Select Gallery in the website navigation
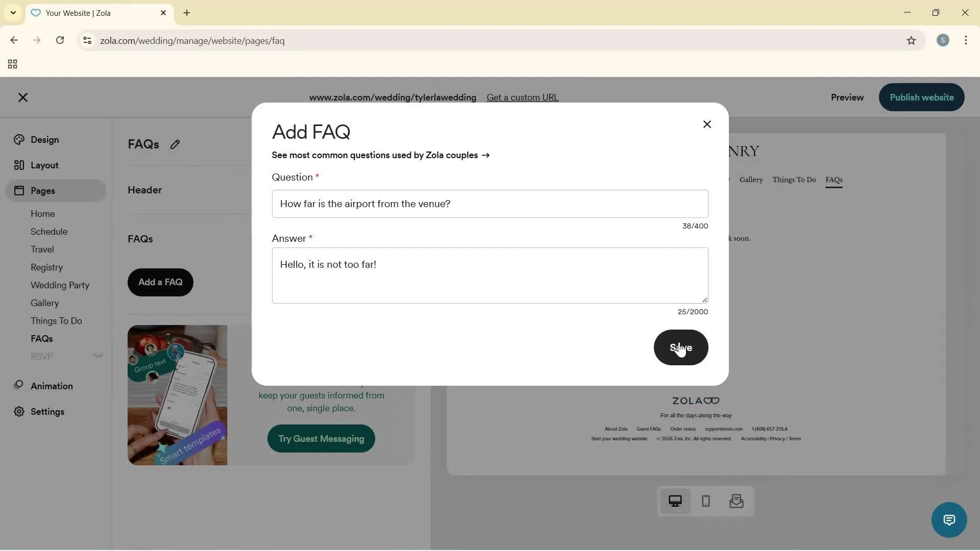 [x=751, y=180]
